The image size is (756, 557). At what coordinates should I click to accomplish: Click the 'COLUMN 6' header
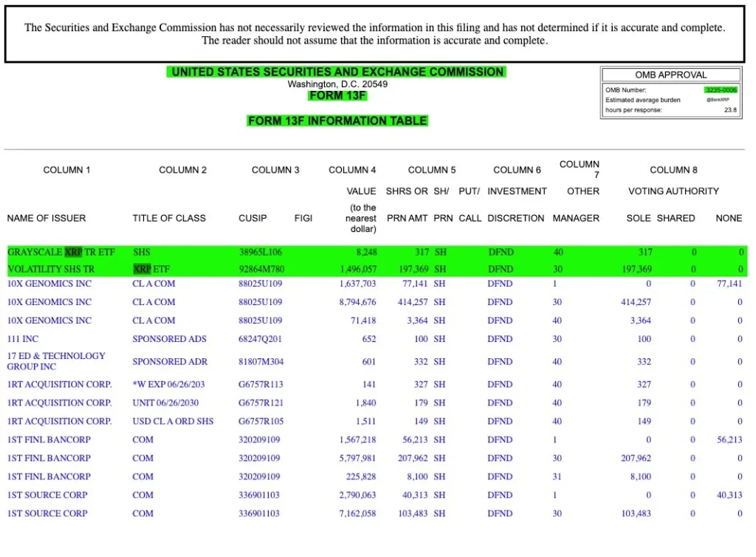click(x=517, y=170)
